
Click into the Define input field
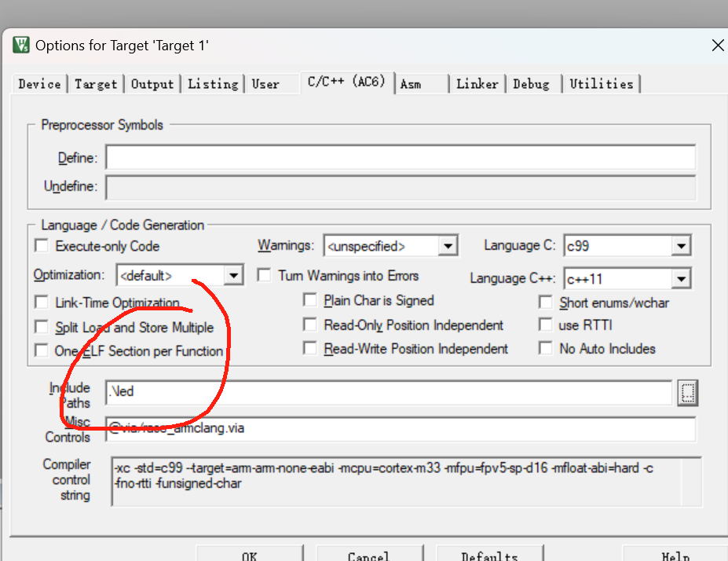(x=401, y=157)
